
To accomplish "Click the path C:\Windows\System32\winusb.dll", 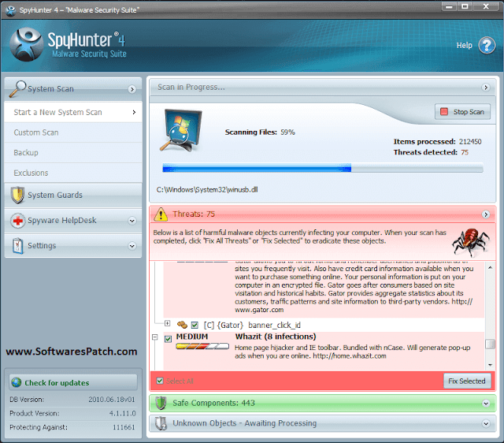I will (x=207, y=190).
